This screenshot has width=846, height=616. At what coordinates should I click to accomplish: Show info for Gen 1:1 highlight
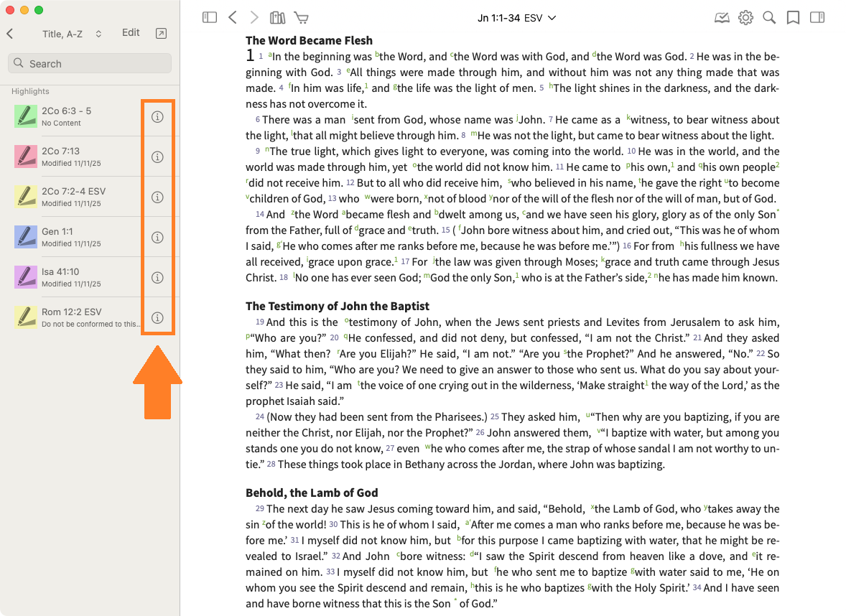point(157,238)
